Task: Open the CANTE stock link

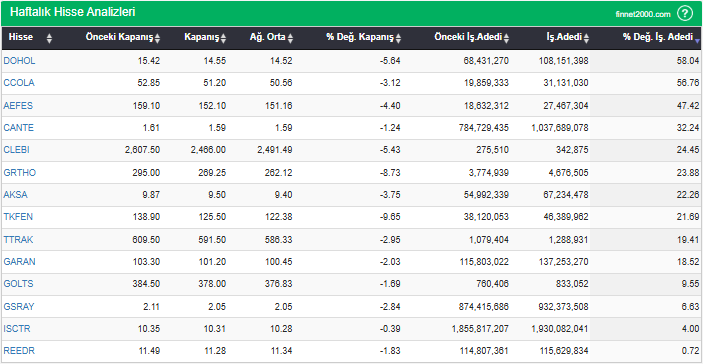Action: (x=18, y=128)
